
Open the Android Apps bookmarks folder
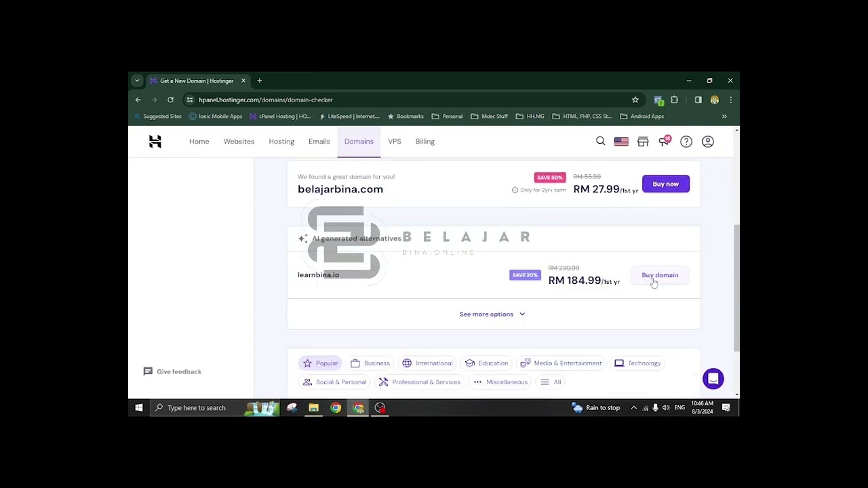tap(642, 117)
